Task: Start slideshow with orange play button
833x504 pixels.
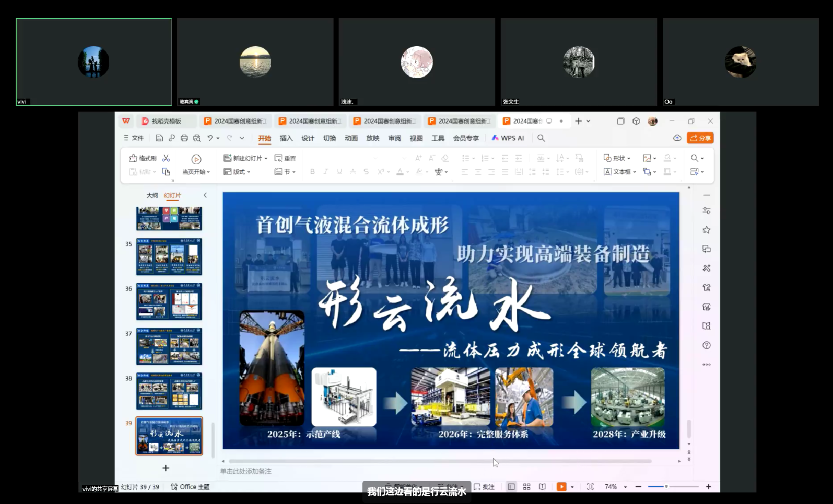Action: [561, 487]
